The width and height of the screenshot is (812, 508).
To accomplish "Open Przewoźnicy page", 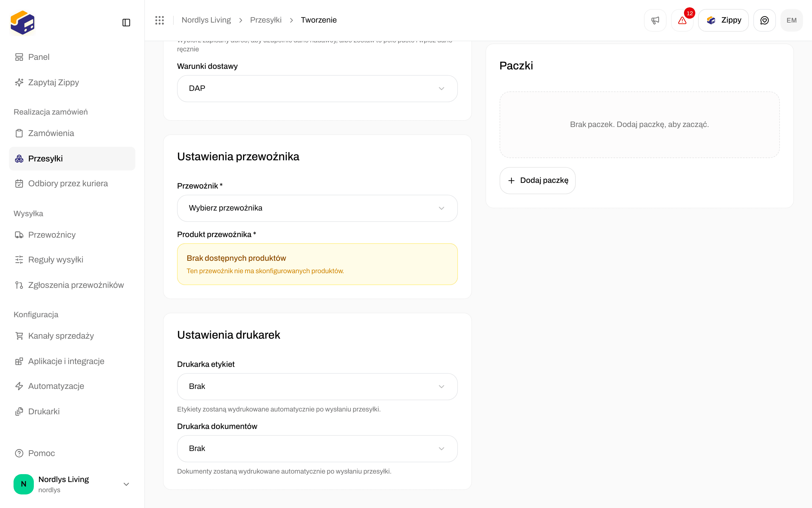I will click(72, 235).
